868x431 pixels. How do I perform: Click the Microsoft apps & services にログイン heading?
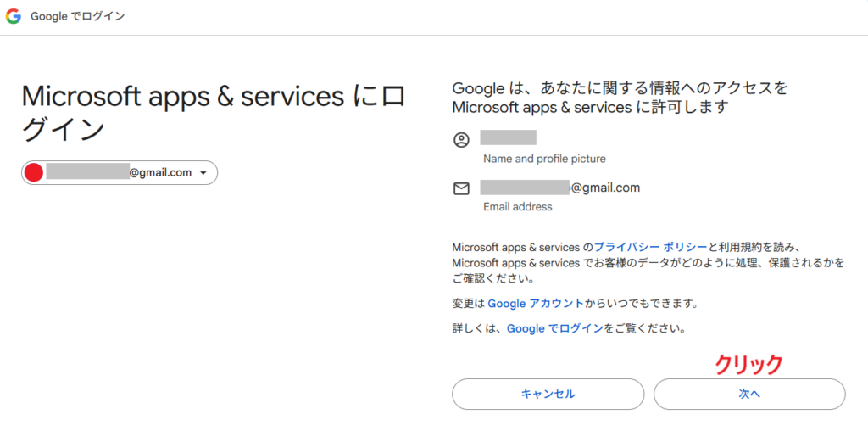(x=214, y=112)
